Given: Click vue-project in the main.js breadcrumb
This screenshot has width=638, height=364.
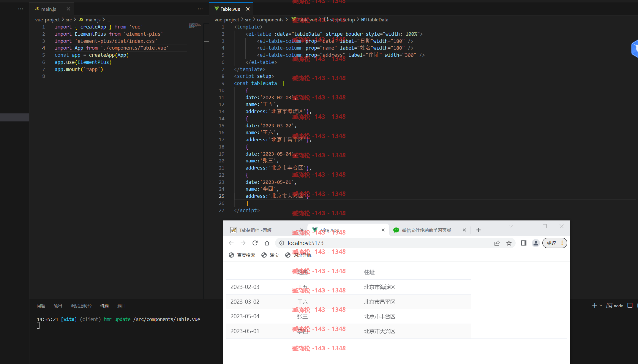Looking at the screenshot, I should pos(48,20).
